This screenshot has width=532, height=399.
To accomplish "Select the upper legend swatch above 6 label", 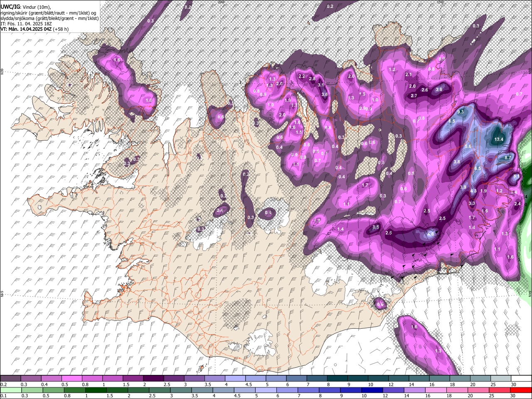I will coord(296,378).
